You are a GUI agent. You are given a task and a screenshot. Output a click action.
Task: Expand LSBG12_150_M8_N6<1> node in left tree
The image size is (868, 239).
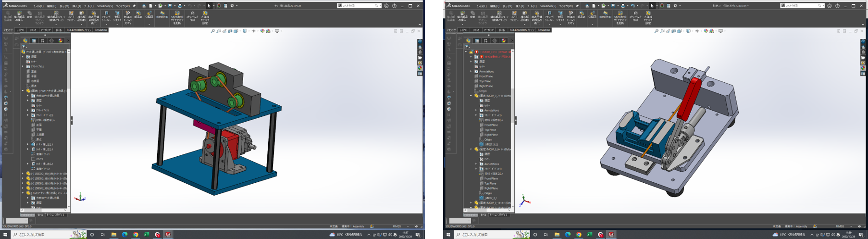pyautogui.click(x=23, y=174)
